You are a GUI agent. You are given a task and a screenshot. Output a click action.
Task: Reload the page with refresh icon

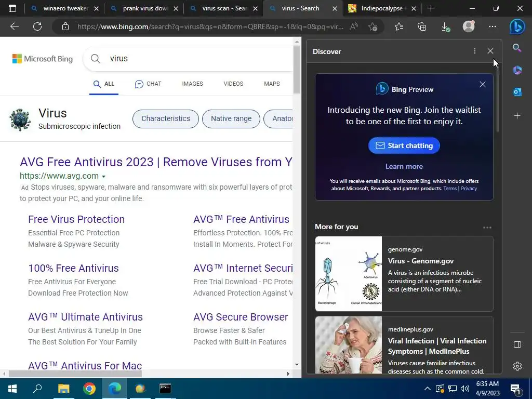tap(37, 26)
